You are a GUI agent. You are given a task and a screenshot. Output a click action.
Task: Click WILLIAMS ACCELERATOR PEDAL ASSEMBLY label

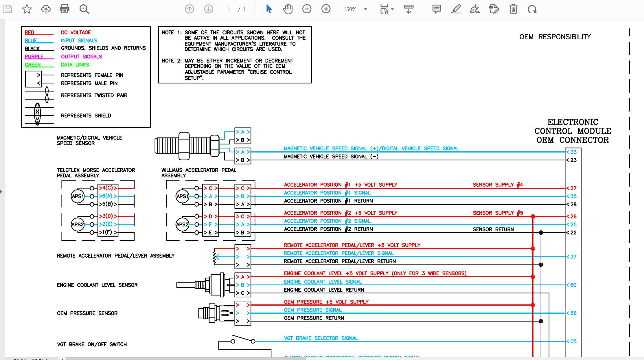[x=199, y=173]
